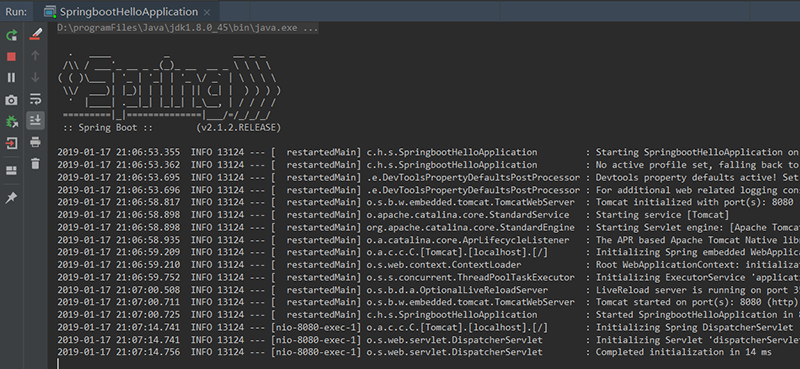Dump threads using the camera icon
This screenshot has width=800, height=369.
pos(11,100)
